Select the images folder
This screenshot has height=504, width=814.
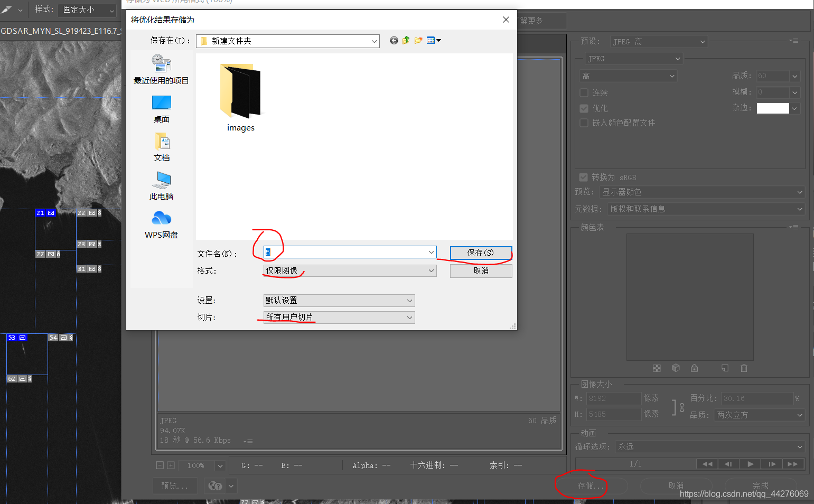(240, 98)
